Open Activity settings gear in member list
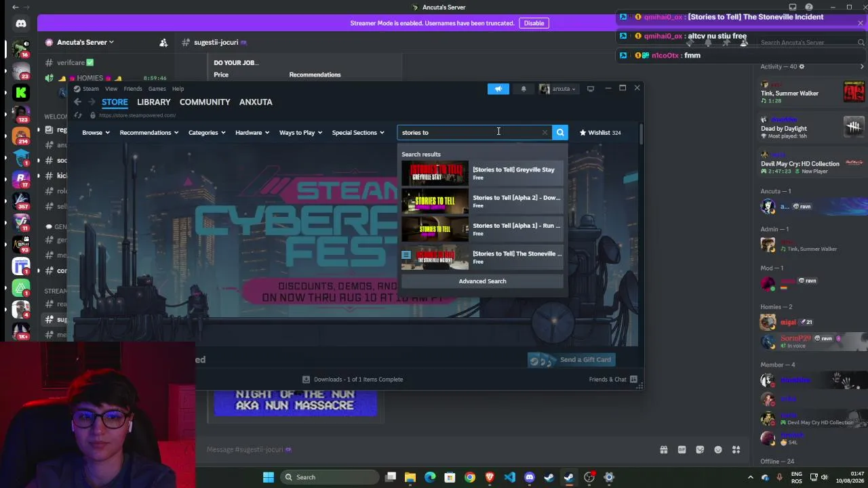This screenshot has height=488, width=868. click(x=802, y=66)
